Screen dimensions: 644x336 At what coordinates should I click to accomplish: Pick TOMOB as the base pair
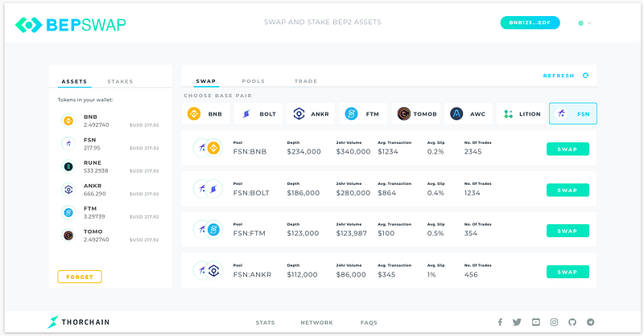pos(415,114)
